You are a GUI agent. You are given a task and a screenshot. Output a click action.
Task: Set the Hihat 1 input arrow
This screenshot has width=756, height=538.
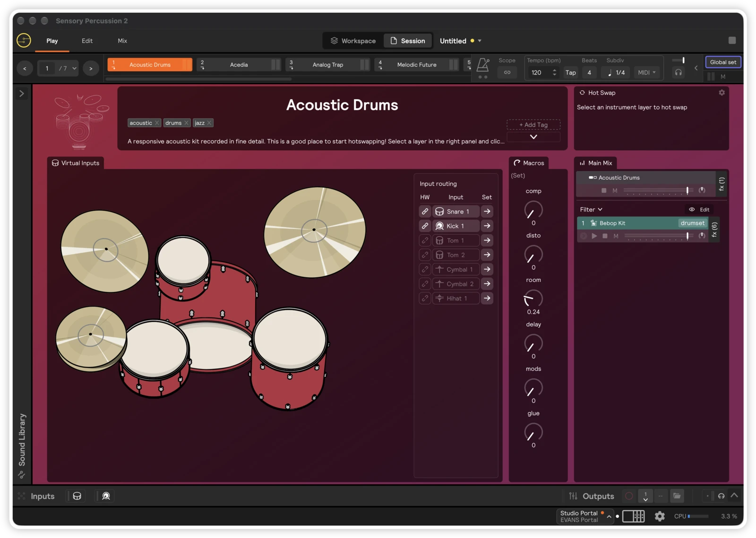(x=487, y=299)
